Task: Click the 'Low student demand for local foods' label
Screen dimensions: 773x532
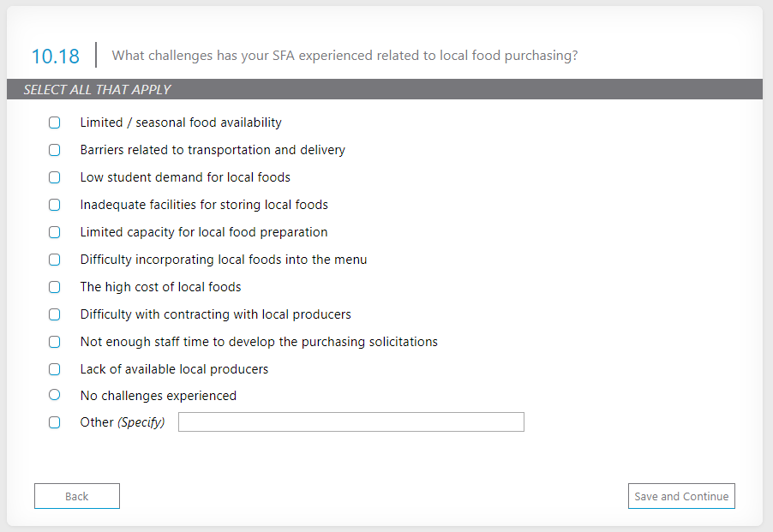Action: (185, 177)
